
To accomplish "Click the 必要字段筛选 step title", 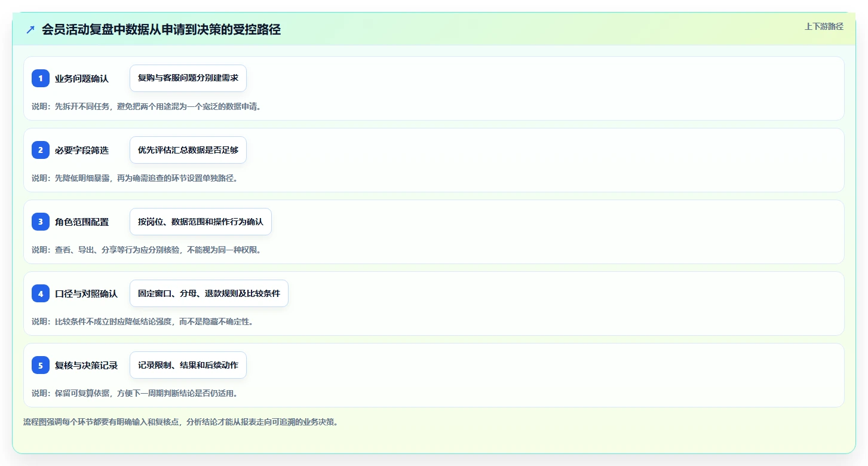I will coord(82,150).
